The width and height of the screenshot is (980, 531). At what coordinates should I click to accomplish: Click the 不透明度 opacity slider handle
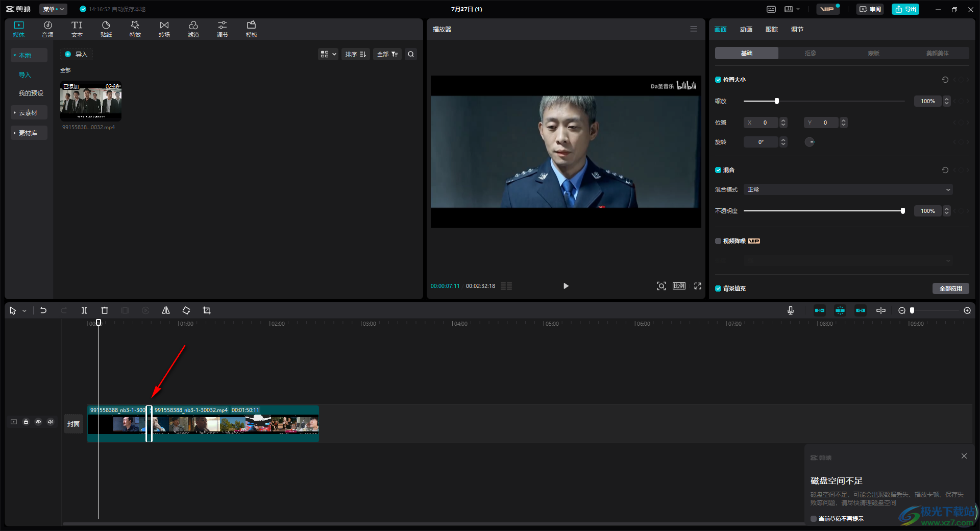coord(903,211)
